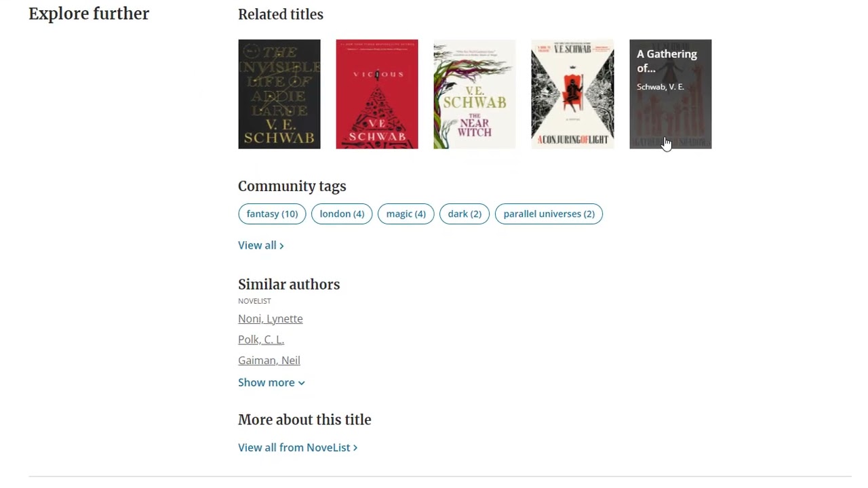Choose the dark (2) community tag

(465, 214)
